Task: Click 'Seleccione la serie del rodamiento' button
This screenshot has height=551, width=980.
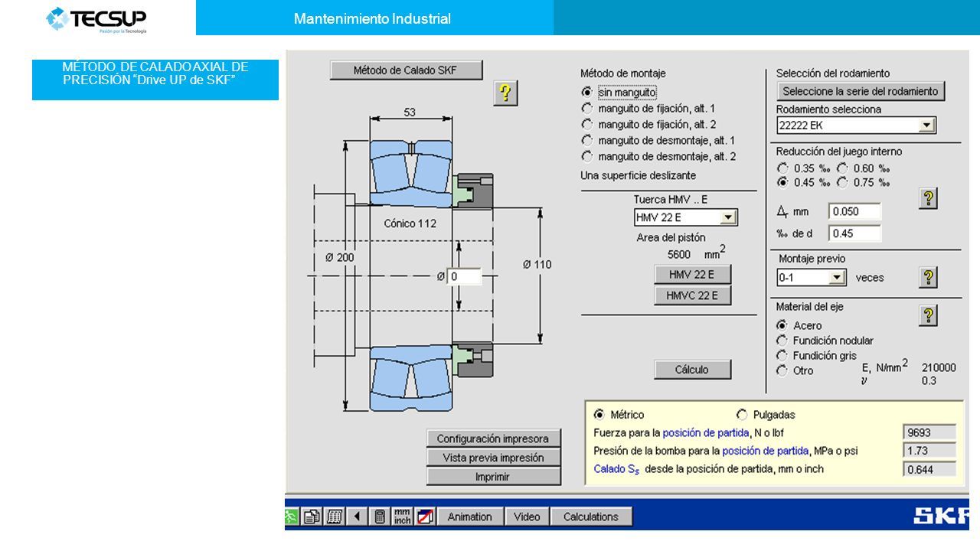Action: coord(861,91)
